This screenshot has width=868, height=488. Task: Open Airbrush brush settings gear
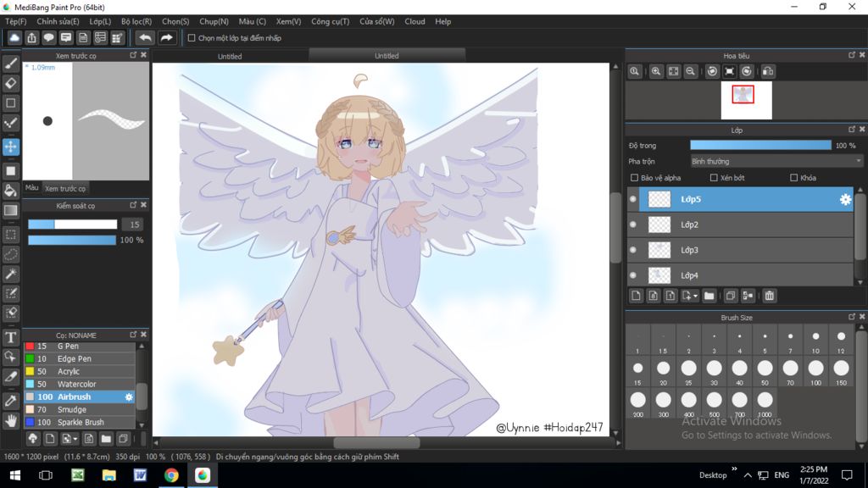point(129,397)
